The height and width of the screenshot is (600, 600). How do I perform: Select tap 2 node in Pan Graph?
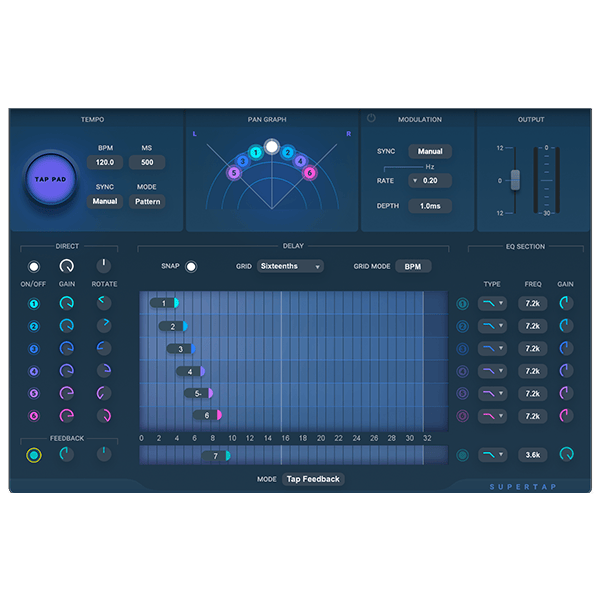287,153
